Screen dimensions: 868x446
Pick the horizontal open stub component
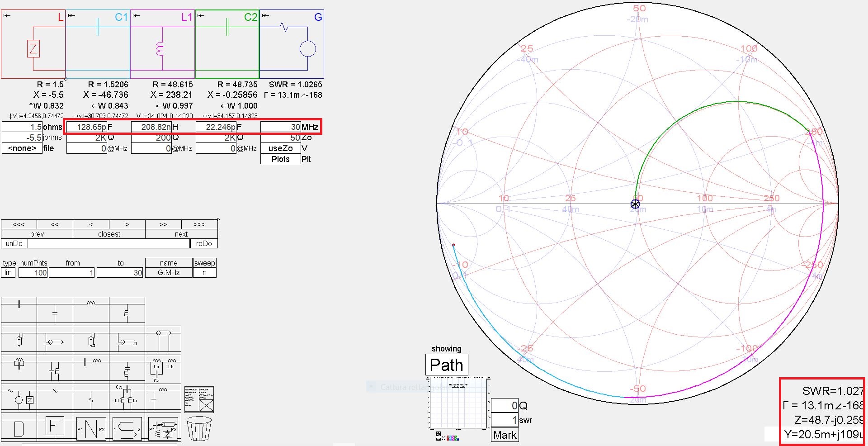[x=55, y=339]
